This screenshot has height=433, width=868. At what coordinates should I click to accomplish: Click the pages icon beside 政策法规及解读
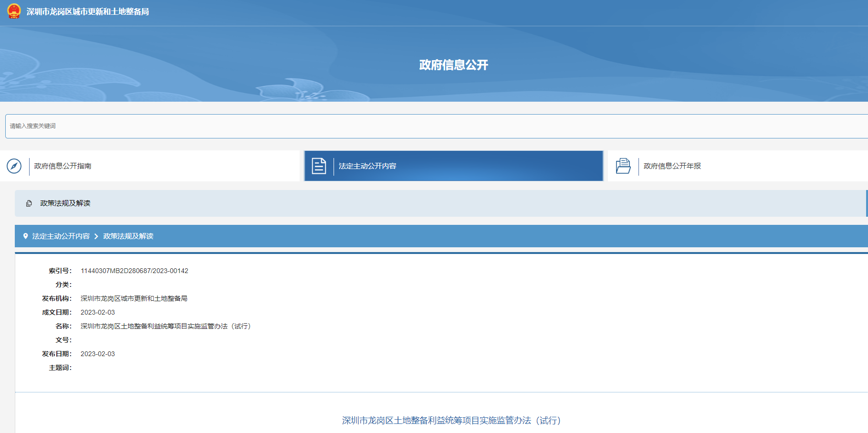point(29,203)
